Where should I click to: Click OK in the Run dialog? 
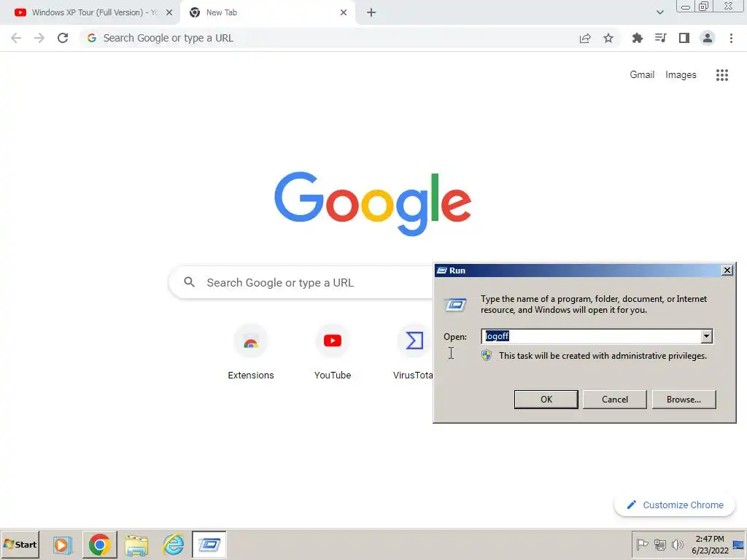(546, 399)
